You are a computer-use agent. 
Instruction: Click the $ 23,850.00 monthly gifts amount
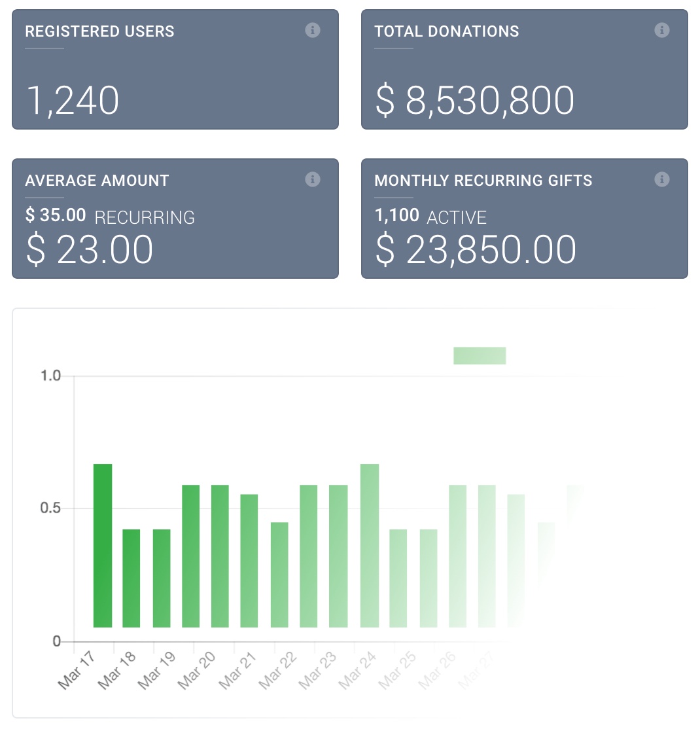[476, 250]
